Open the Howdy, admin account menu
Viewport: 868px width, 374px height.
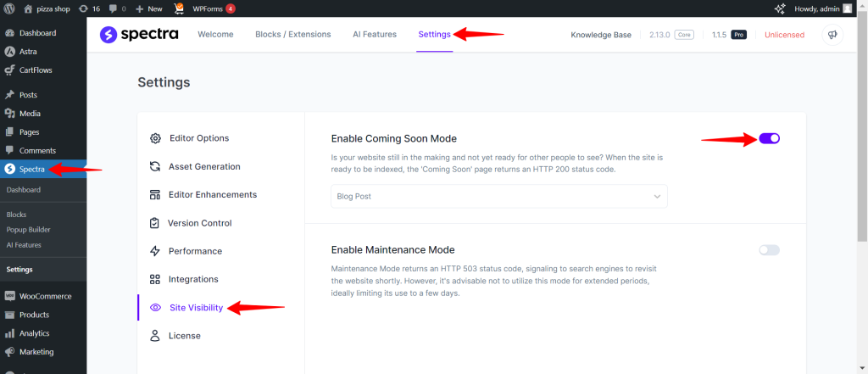click(823, 8)
